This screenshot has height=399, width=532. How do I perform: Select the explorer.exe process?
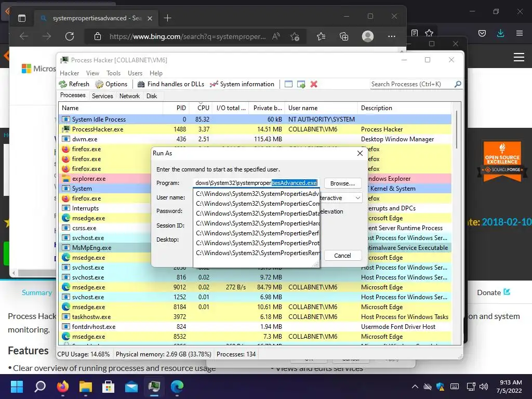105,179
